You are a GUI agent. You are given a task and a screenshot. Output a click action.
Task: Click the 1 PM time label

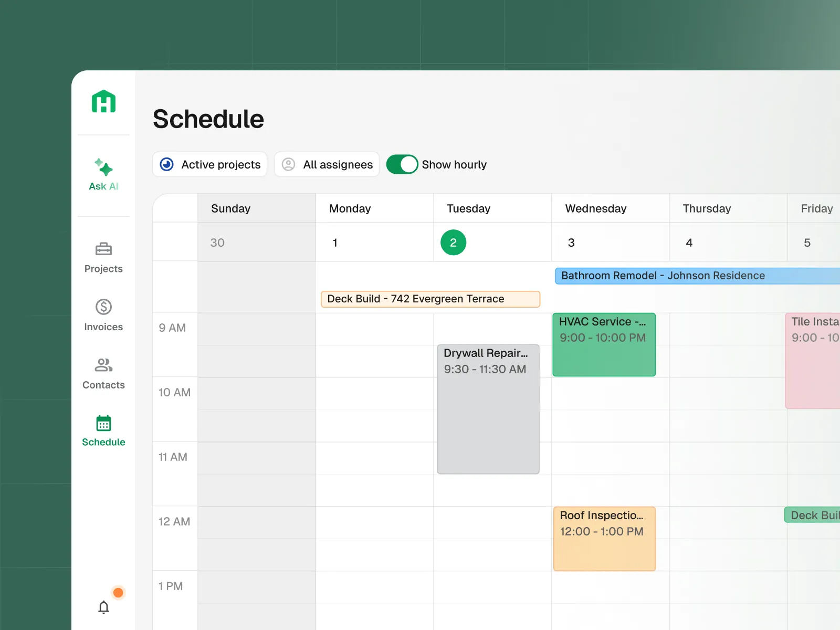(x=171, y=586)
